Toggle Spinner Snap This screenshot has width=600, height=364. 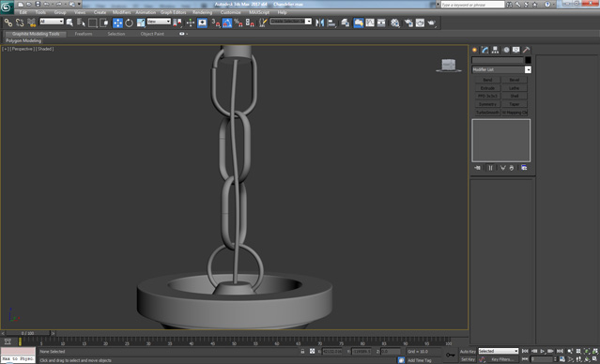[x=250, y=23]
